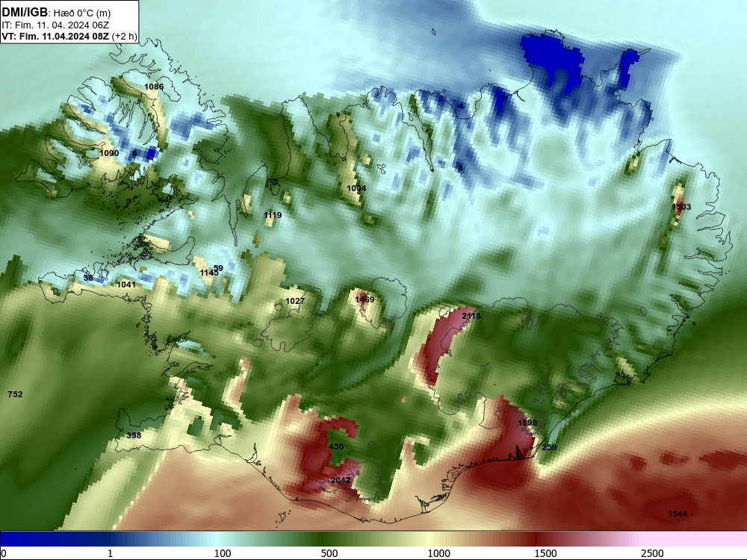Click the 1500 mark on the color scale
The image size is (747, 560).
click(x=545, y=553)
